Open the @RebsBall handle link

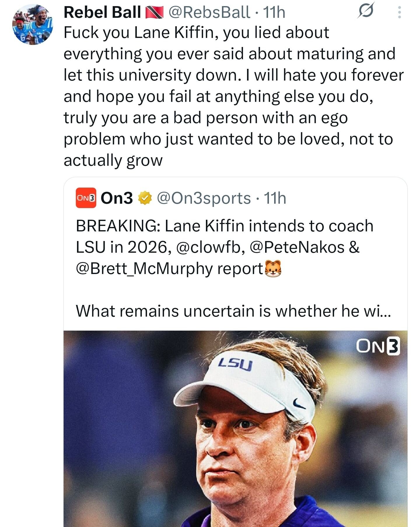click(209, 13)
